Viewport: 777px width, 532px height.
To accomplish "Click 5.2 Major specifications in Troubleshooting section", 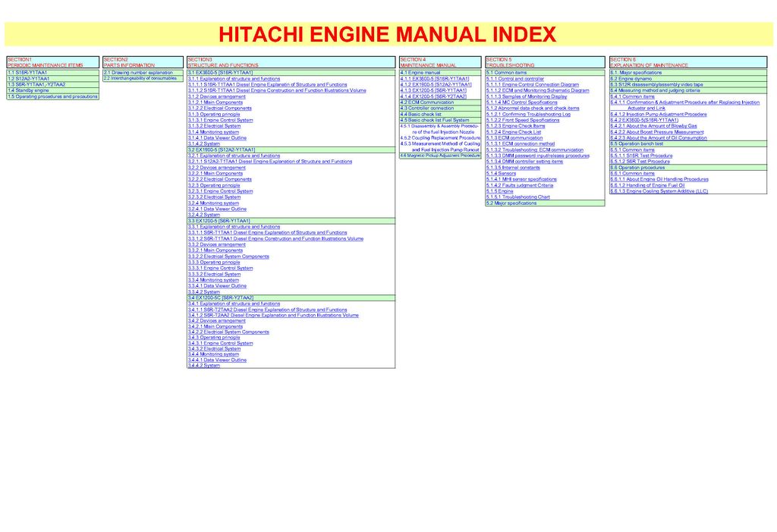I will [x=511, y=203].
